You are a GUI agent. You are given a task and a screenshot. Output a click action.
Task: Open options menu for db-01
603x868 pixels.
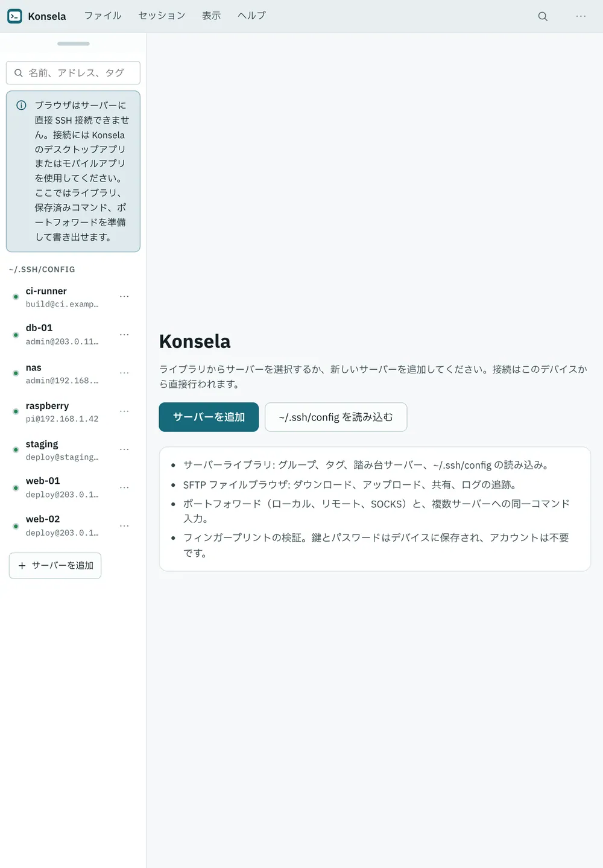point(124,335)
